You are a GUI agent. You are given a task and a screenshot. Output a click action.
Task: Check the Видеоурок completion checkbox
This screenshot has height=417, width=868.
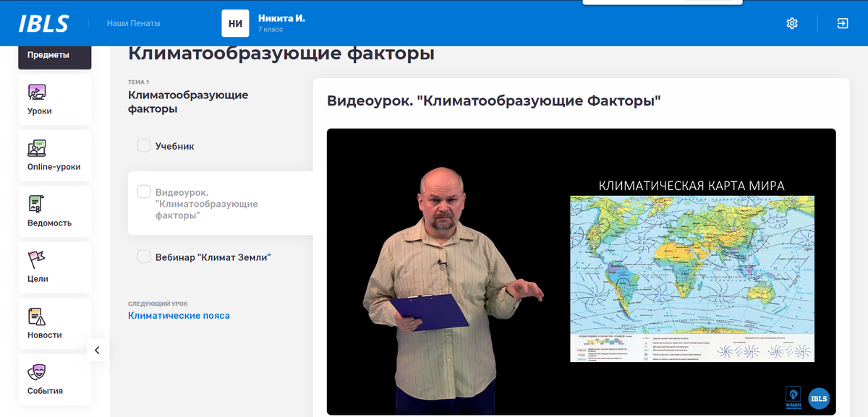click(143, 192)
